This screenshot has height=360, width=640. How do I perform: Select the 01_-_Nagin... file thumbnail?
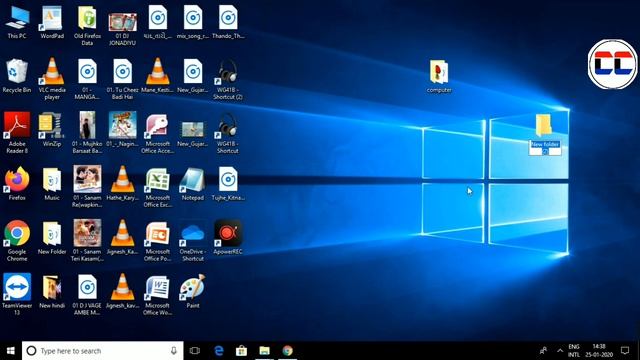(x=122, y=130)
